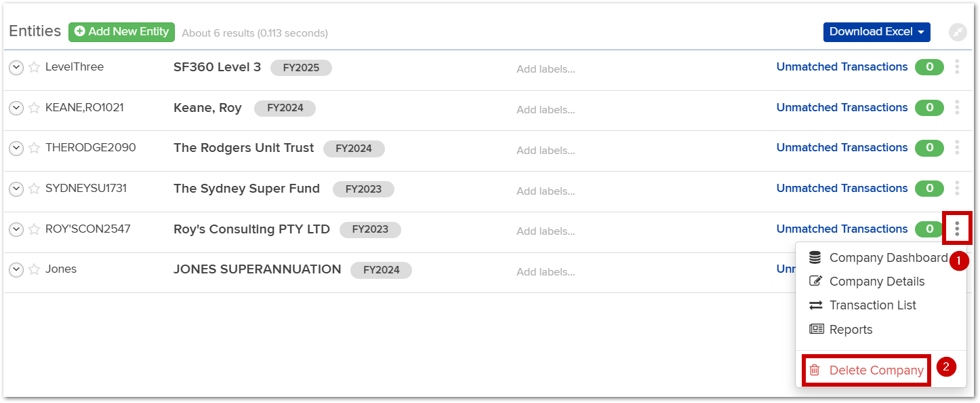The width and height of the screenshot is (980, 403).
Task: Open three-dot menu for The Sydney Super Fund
Action: click(x=957, y=188)
